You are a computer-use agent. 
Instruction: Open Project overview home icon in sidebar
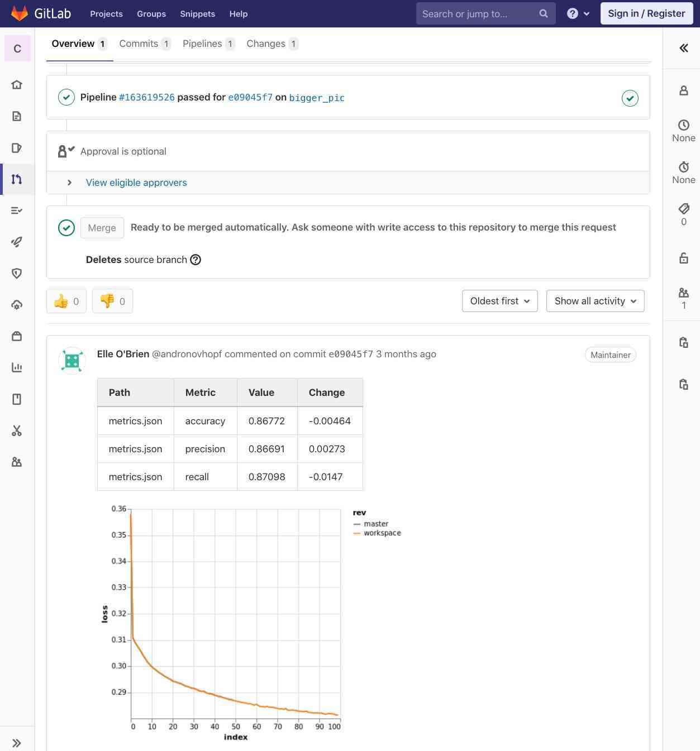[x=17, y=85]
